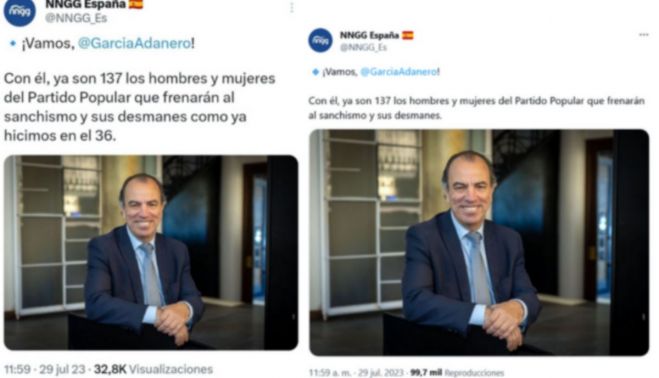Open the photo in the left tweet

[x=151, y=252]
